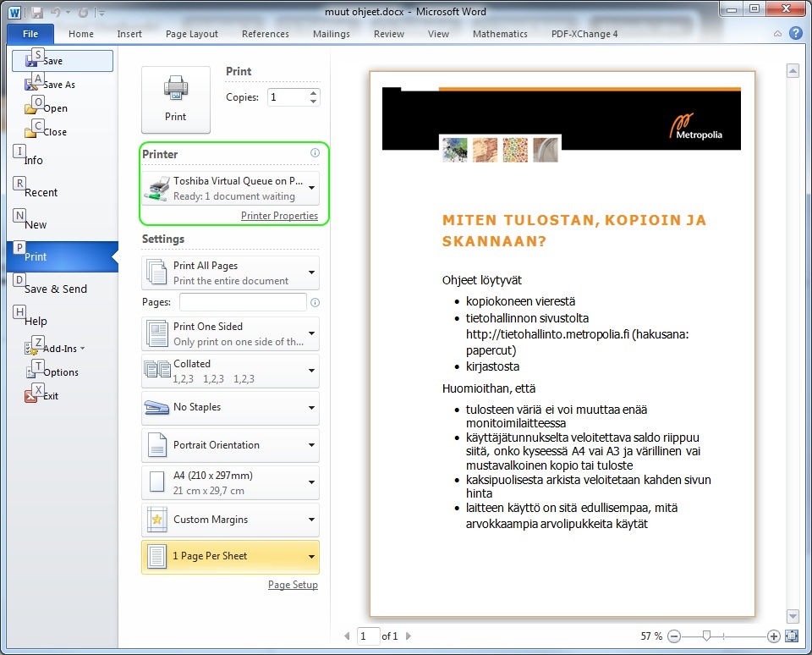Click the Redo icon in title bar

(x=84, y=12)
